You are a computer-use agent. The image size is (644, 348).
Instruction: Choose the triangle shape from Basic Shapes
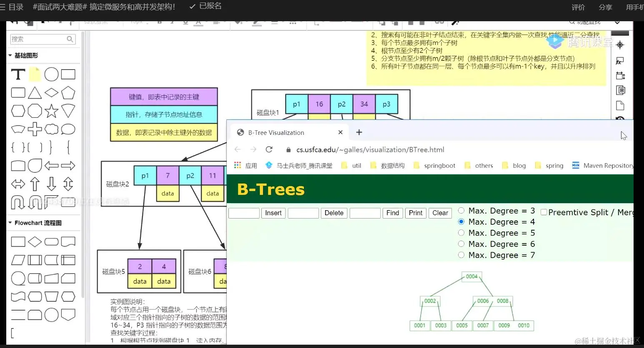(x=35, y=92)
